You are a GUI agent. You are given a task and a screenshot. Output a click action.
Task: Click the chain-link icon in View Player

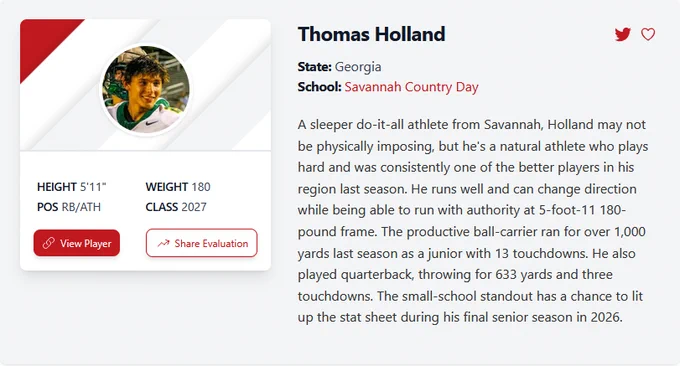tap(49, 243)
